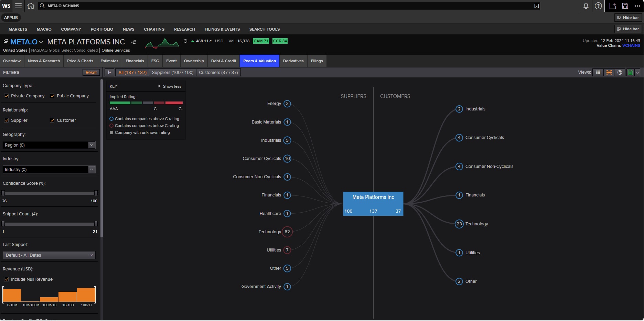Open the Industry filter dropdown
Image resolution: width=644 pixels, height=321 pixels.
[49, 169]
